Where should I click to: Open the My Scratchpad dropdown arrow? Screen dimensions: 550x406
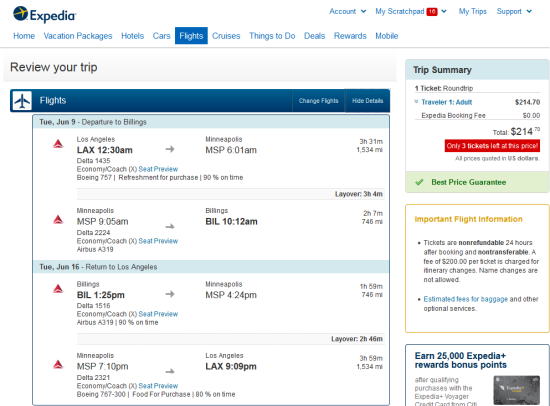click(x=444, y=12)
